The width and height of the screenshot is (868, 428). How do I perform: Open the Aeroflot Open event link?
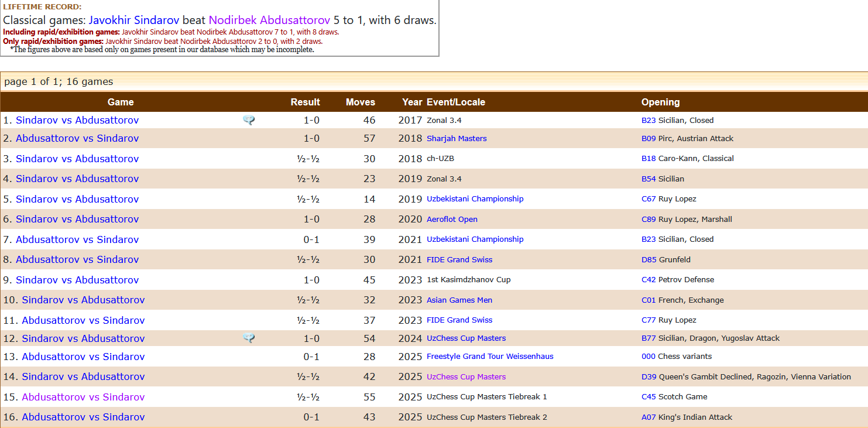[x=452, y=220]
